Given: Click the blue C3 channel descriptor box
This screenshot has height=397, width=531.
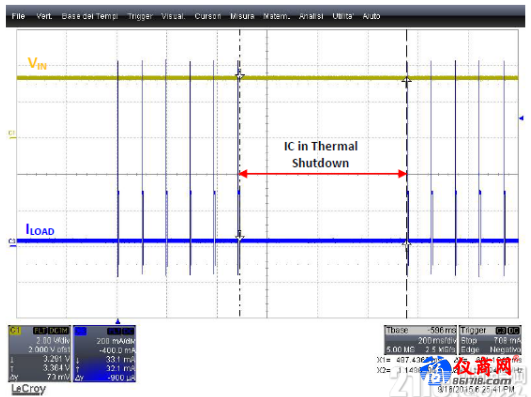Looking at the screenshot, I should point(104,354).
